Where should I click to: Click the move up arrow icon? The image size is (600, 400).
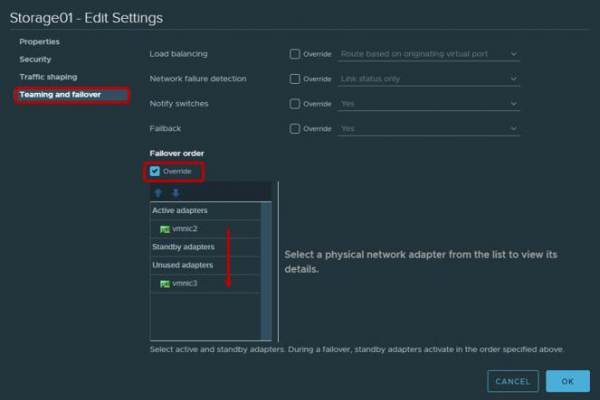coord(158,193)
